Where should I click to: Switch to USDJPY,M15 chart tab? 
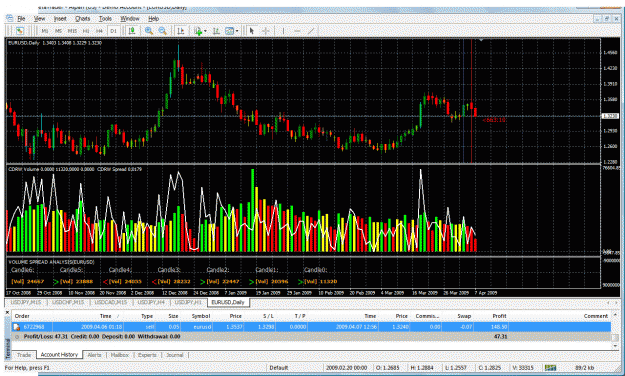click(x=26, y=302)
